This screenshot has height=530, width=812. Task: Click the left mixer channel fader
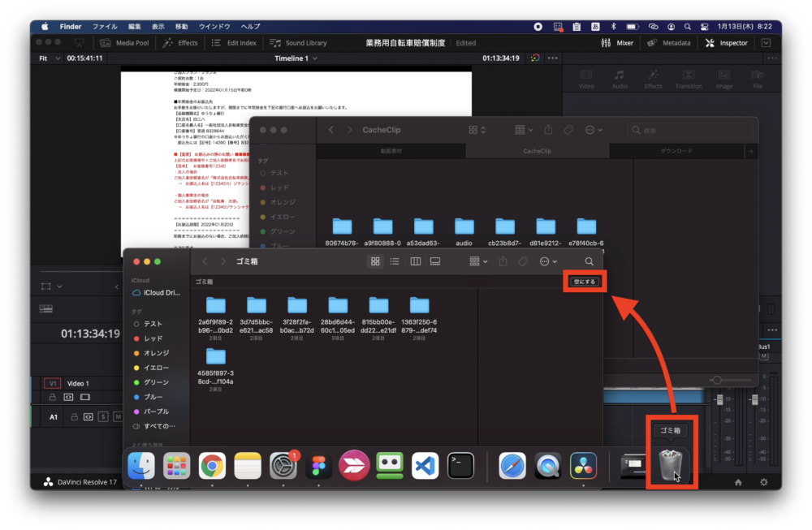[x=719, y=399]
